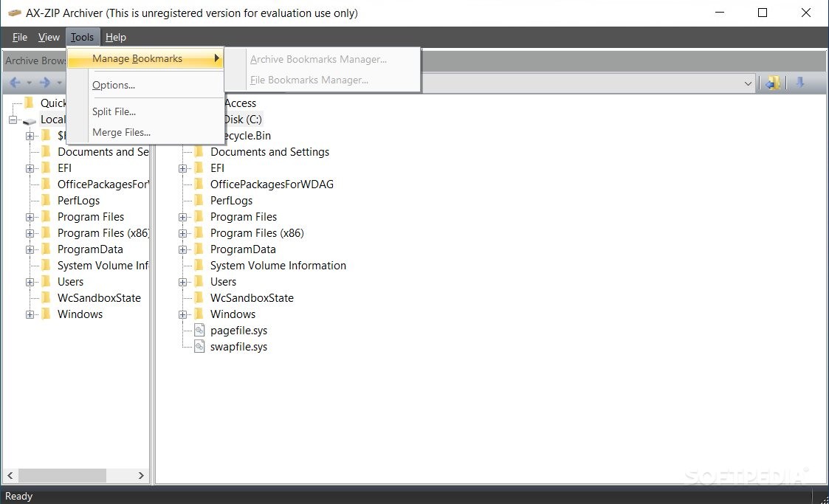Click left tree horizontal scrollbar thumb
829x504 pixels.
click(63, 475)
